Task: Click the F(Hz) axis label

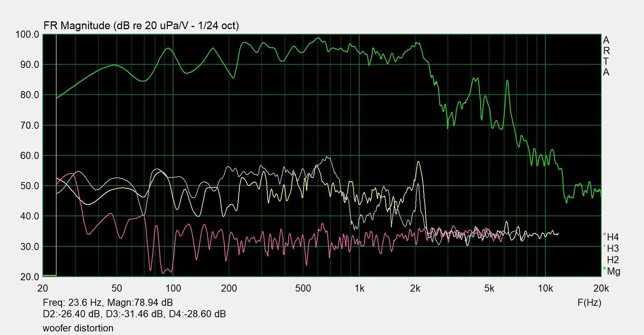Action: tap(589, 303)
